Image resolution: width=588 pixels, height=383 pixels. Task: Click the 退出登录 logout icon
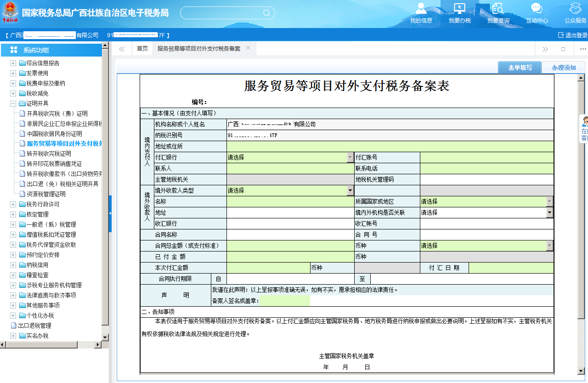click(x=561, y=35)
